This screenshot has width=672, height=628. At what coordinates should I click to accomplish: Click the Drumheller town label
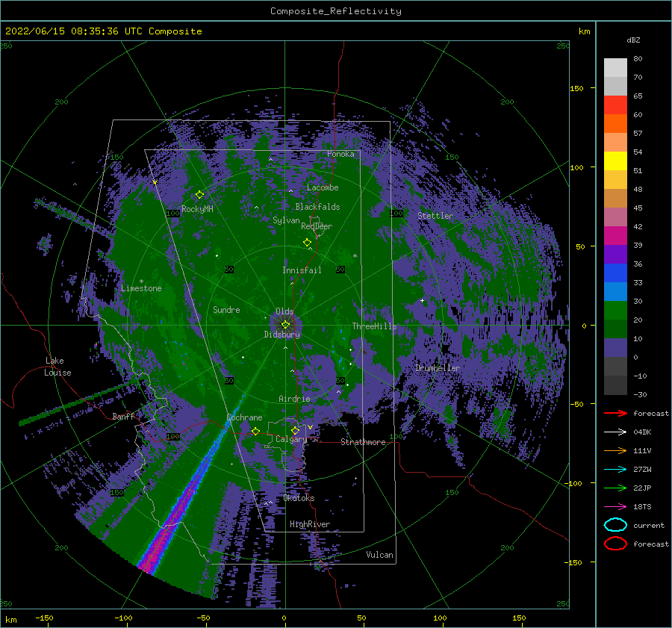437,368
